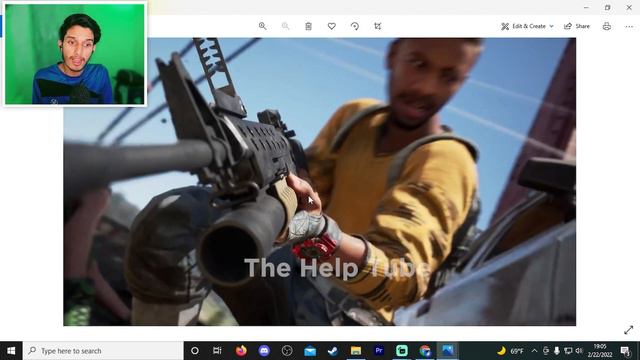Delete the photo with trash icon

[x=309, y=26]
